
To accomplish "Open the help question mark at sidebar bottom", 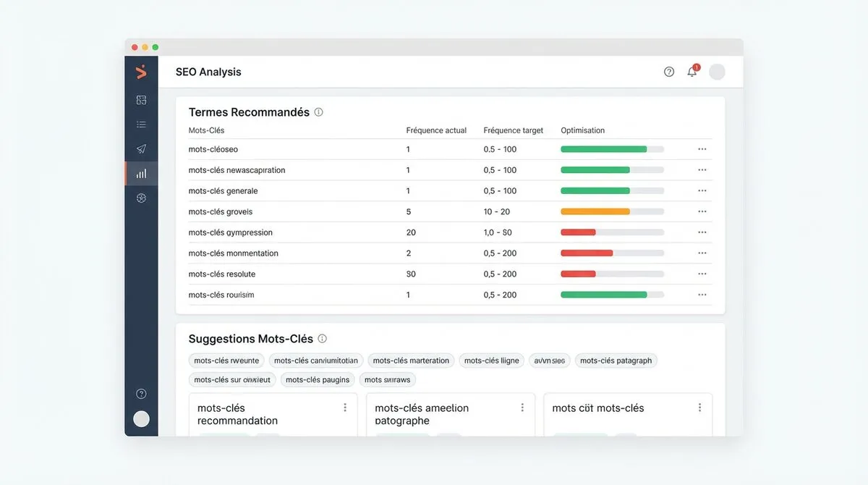I will tap(141, 393).
